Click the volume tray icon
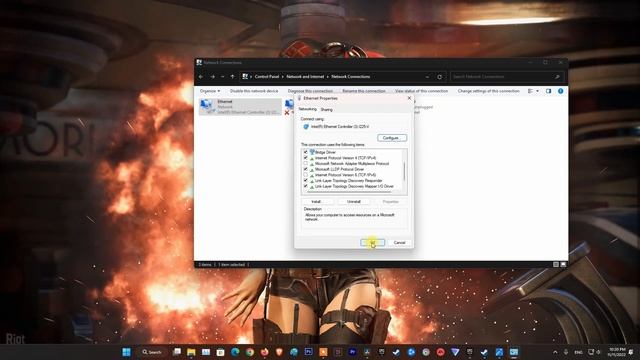 tap(599, 352)
